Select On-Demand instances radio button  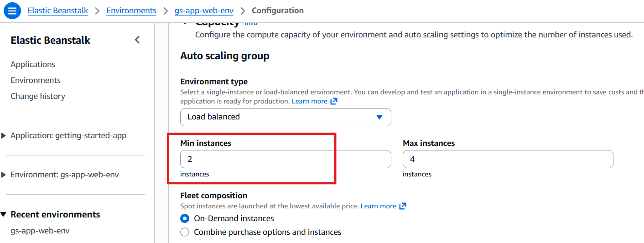[x=185, y=218]
